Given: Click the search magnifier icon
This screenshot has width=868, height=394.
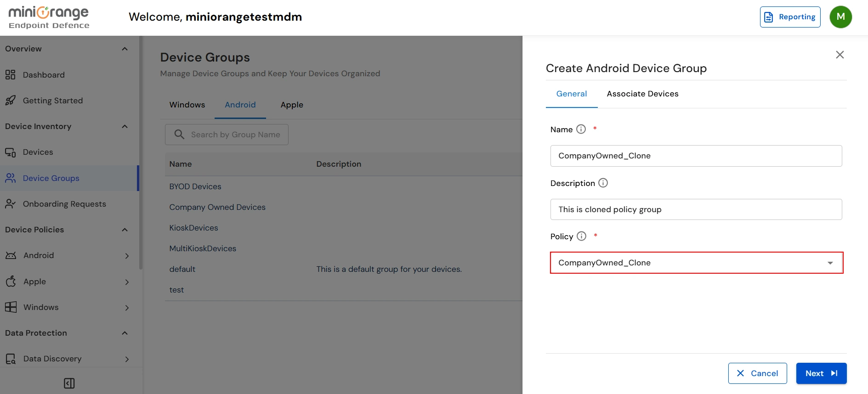Looking at the screenshot, I should [179, 134].
